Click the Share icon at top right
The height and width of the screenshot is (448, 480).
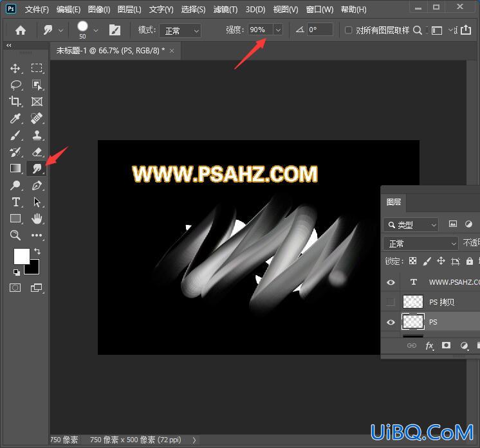[466, 30]
